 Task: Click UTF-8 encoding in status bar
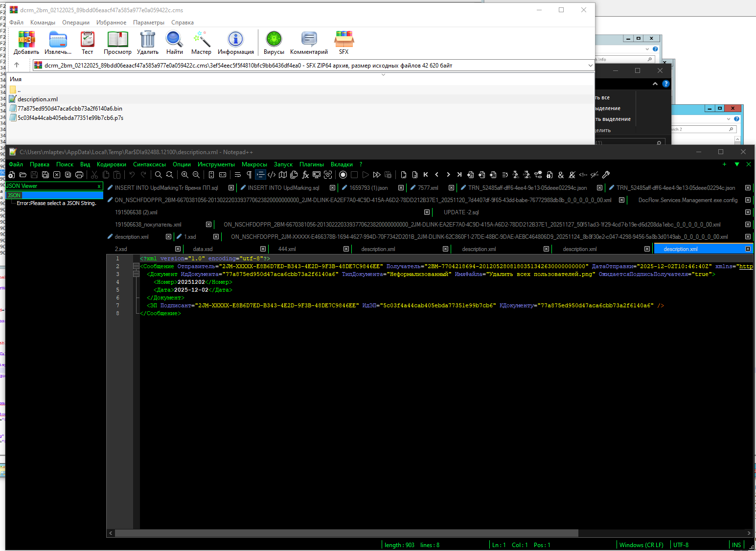tap(681, 545)
